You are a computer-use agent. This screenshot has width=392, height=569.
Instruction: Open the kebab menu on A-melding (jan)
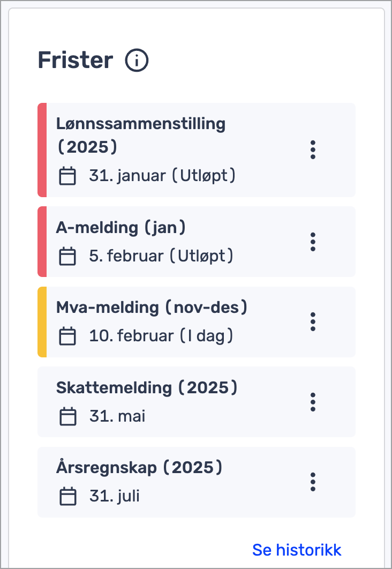coord(313,242)
